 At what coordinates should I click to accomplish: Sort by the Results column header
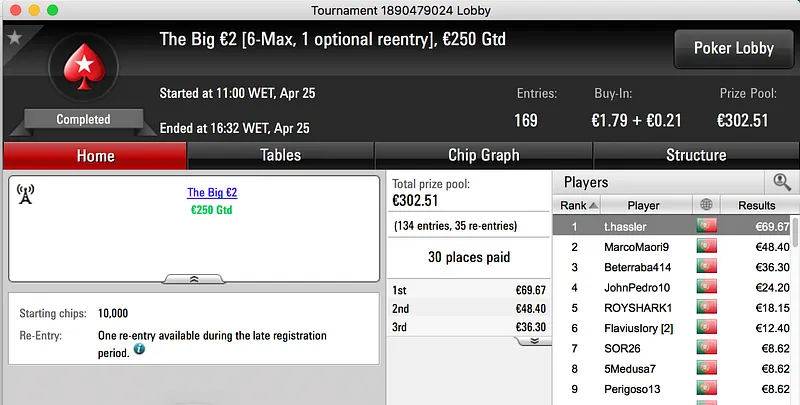point(757,205)
